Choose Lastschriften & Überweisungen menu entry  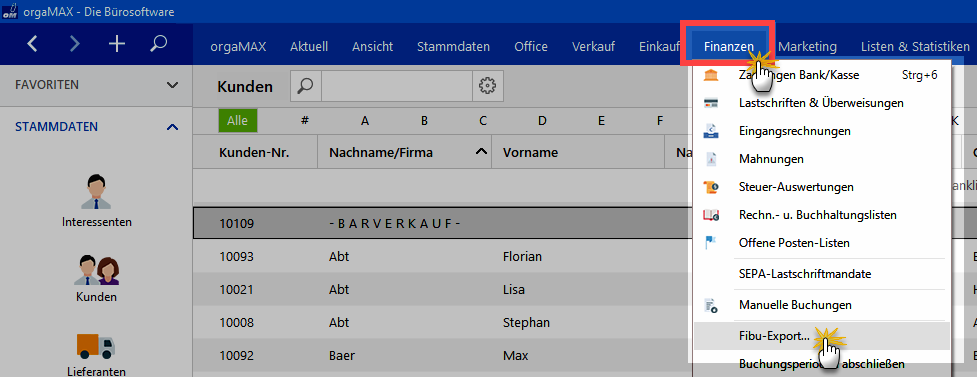coord(821,103)
